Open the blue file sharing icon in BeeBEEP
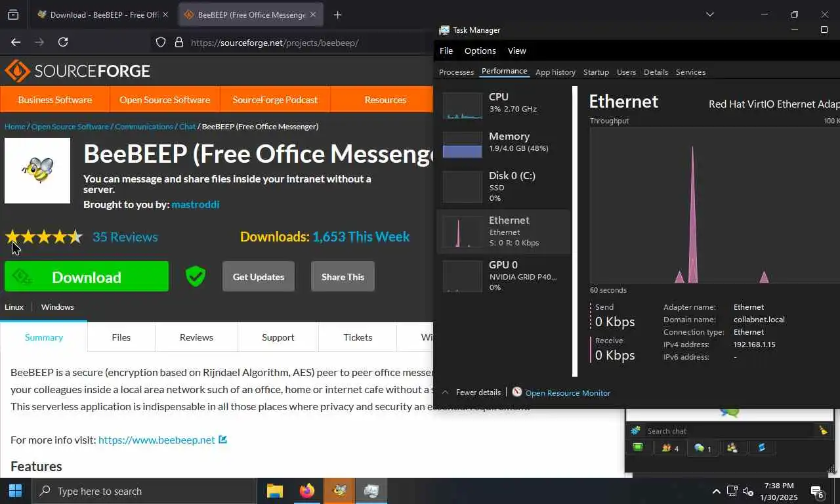The height and width of the screenshot is (504, 840). coord(762,448)
